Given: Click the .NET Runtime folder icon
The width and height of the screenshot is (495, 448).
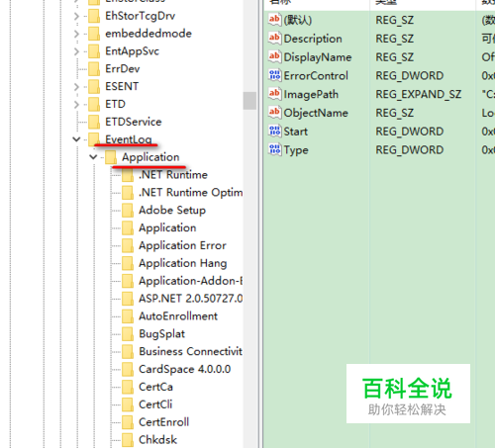Looking at the screenshot, I should [x=128, y=175].
